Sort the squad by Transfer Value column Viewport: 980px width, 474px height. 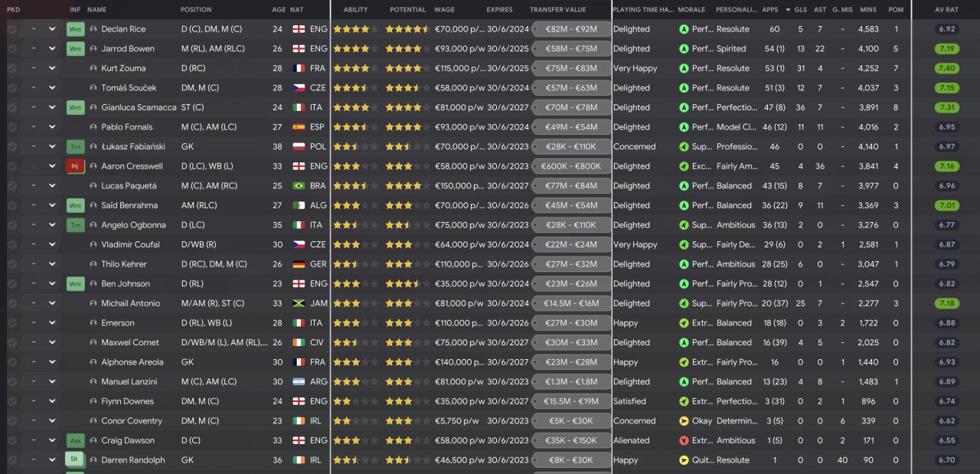[557, 10]
